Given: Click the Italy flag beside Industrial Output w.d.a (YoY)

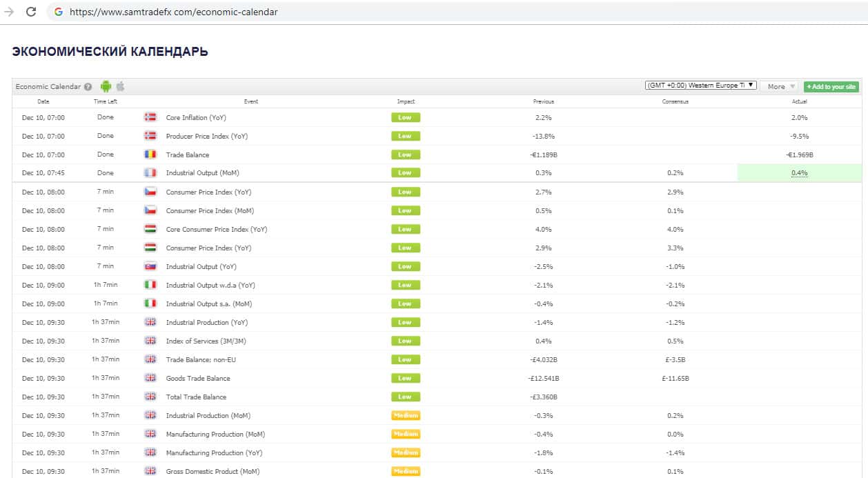Looking at the screenshot, I should click(x=150, y=285).
